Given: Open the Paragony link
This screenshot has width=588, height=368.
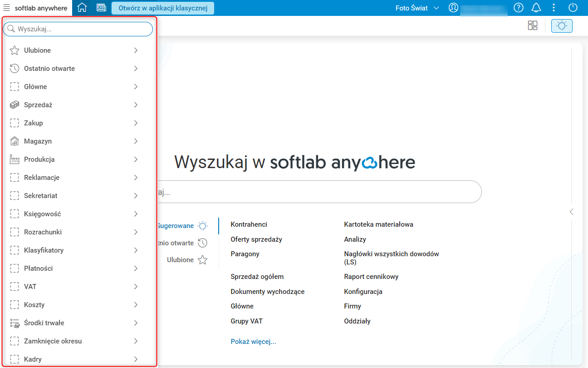Looking at the screenshot, I should point(245,254).
